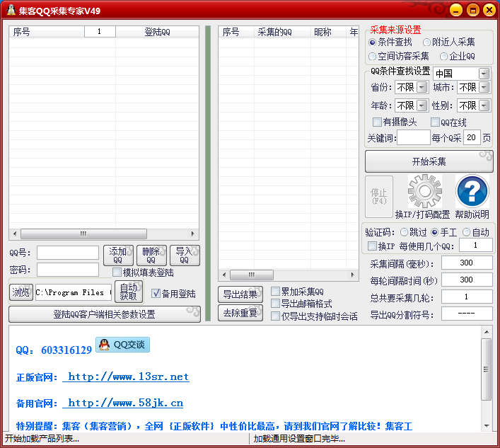Close the application window
The height and width of the screenshot is (448, 500).
[x=489, y=10]
